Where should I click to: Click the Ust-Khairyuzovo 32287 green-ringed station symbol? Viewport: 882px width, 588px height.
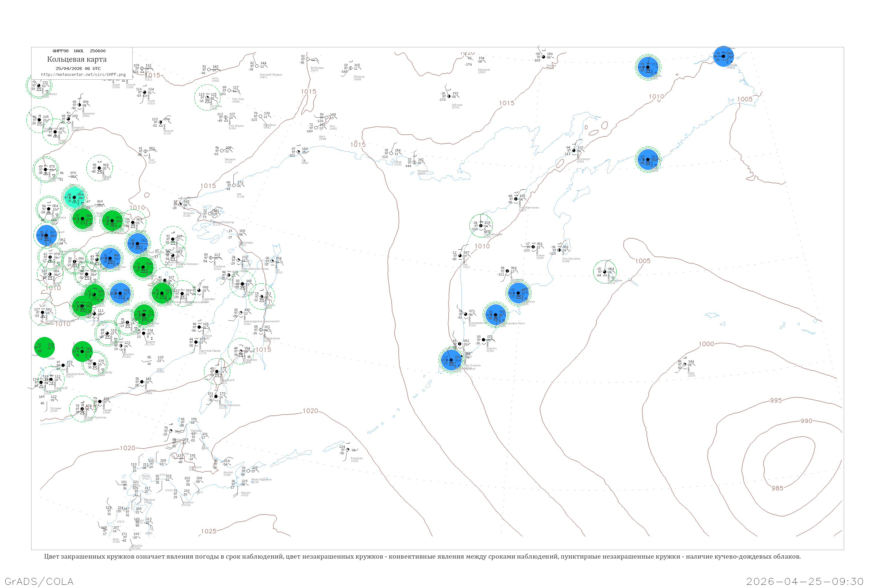click(481, 226)
